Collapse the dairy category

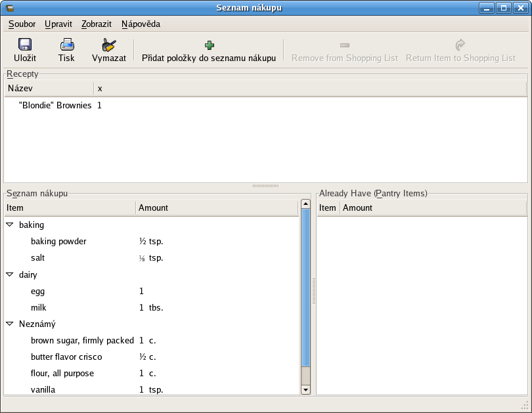[x=10, y=274]
